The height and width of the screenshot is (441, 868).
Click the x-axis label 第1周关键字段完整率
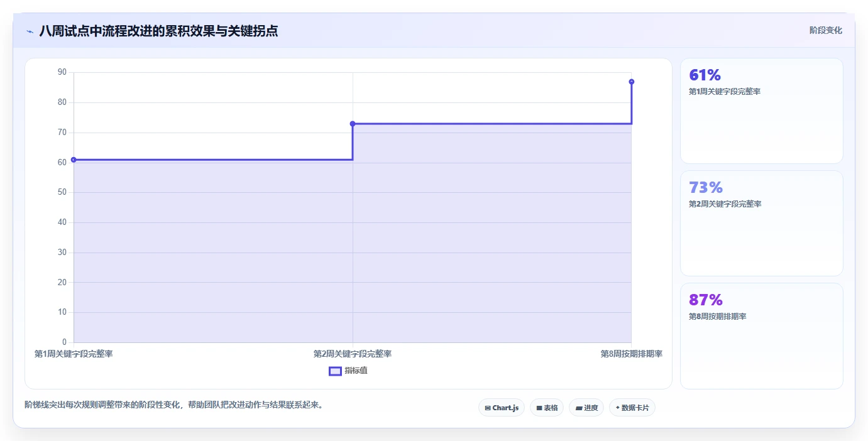[x=74, y=354]
